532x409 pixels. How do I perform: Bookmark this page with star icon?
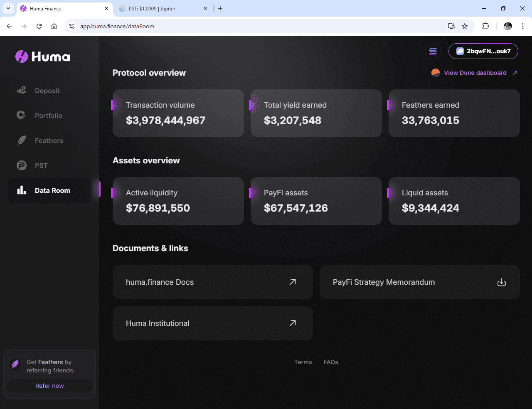pos(465,26)
